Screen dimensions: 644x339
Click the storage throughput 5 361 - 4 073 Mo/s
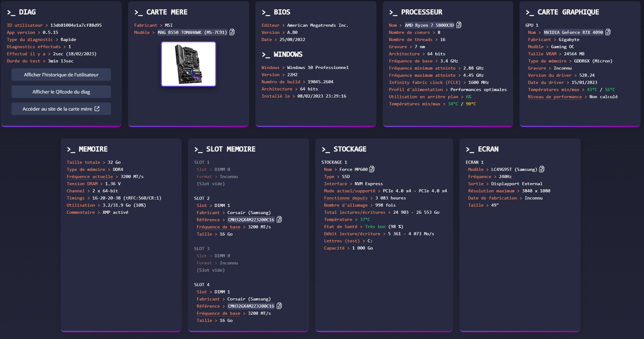click(411, 234)
